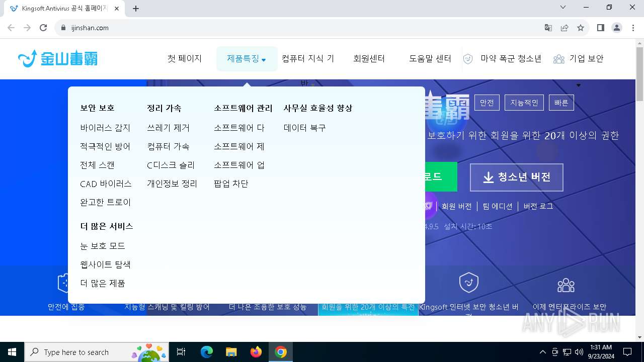This screenshot has height=362, width=644.
Task: Select 개인정보 정리 entry
Action: [x=172, y=184]
